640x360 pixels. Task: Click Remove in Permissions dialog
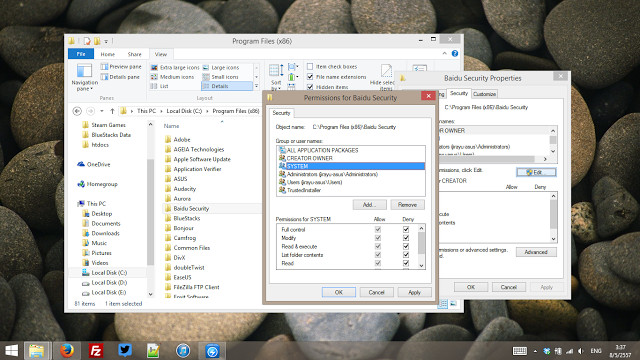pyautogui.click(x=407, y=204)
